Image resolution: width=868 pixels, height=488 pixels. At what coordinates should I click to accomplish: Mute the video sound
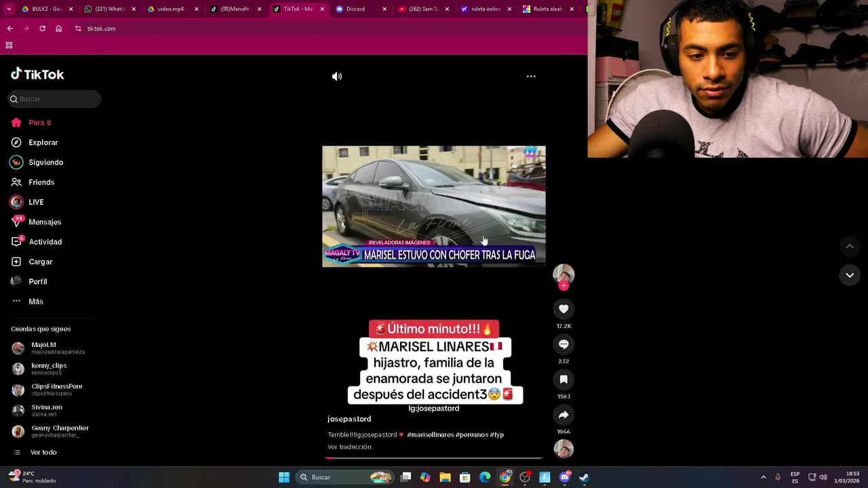(x=337, y=77)
